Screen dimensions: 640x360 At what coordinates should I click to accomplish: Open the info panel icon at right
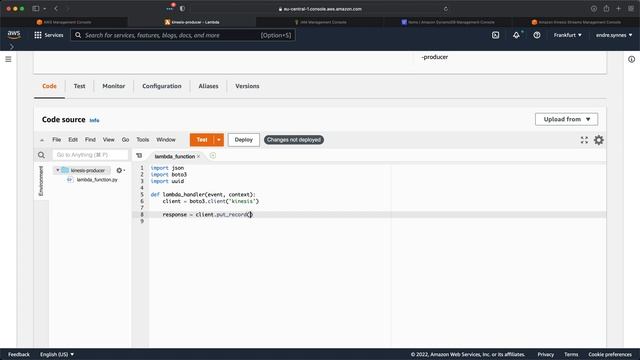point(631,60)
